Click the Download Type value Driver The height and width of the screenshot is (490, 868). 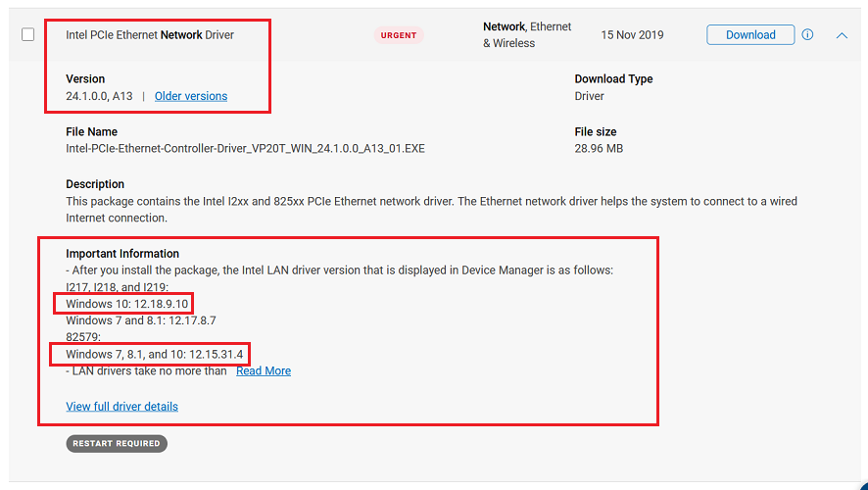589,96
